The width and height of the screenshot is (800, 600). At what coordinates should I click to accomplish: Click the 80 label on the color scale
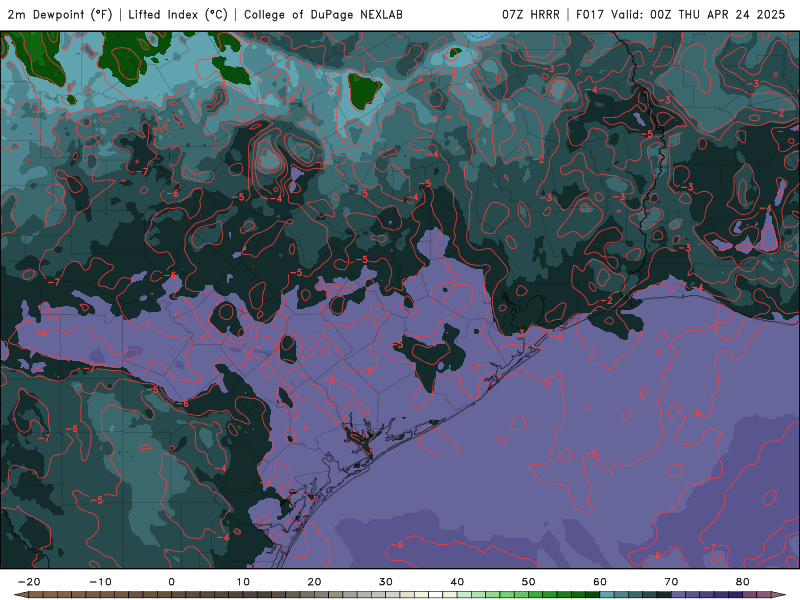[x=742, y=582]
